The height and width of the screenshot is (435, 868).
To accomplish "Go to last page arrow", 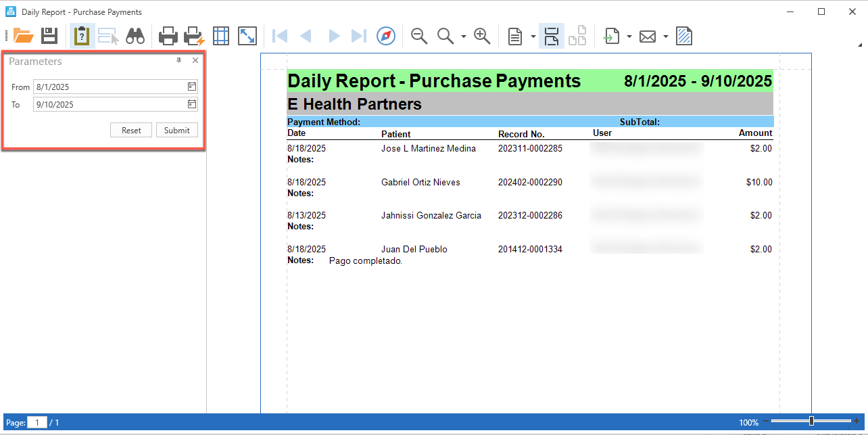I will 359,36.
